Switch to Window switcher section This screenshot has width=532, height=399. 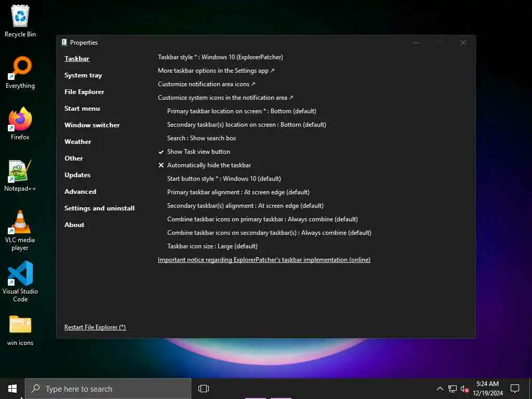(x=92, y=125)
